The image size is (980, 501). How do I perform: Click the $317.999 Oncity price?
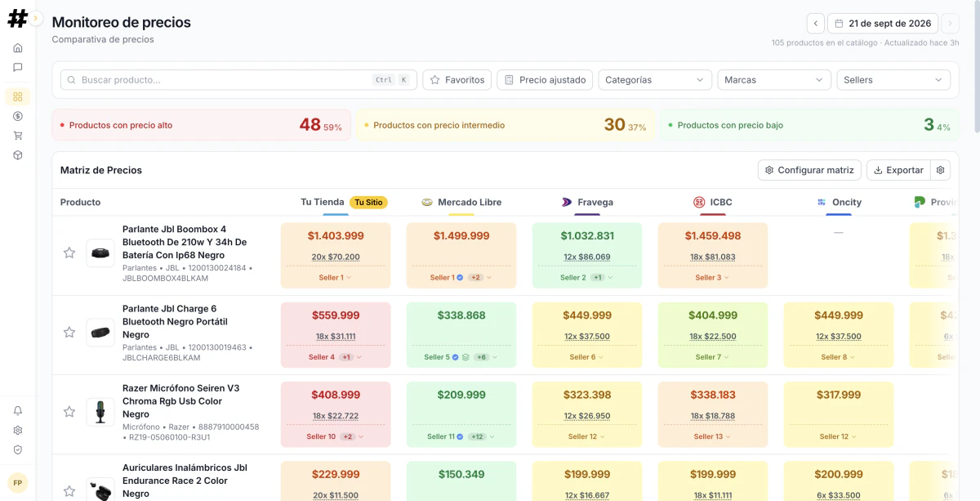pos(839,394)
